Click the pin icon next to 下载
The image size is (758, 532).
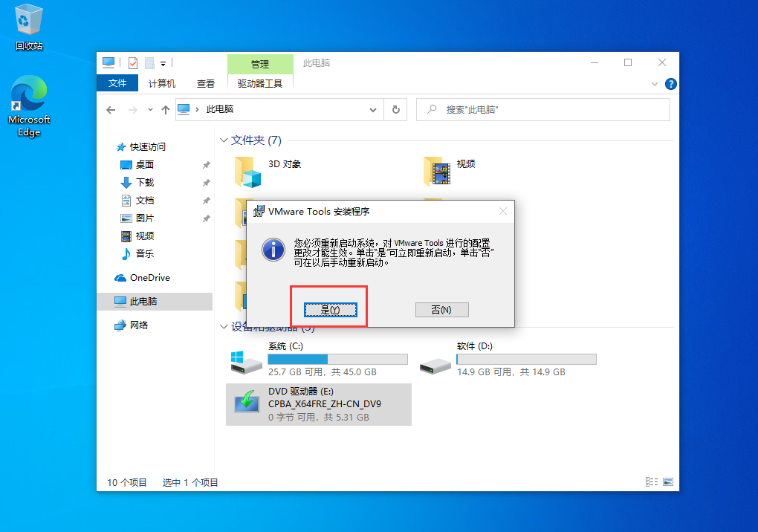(206, 183)
